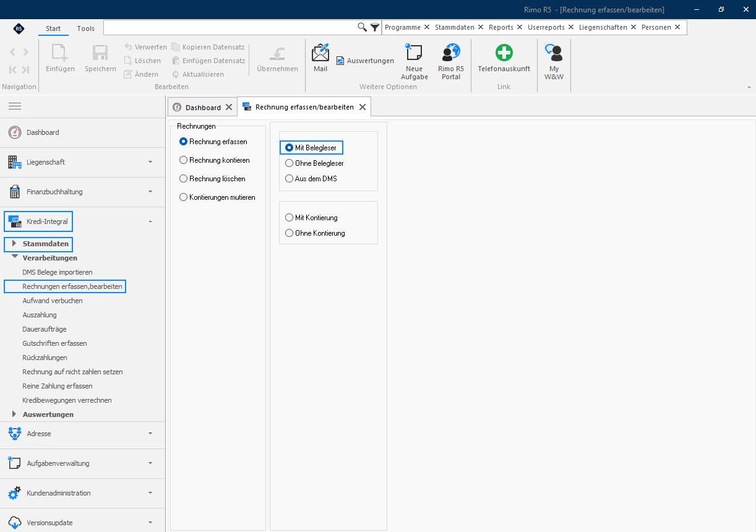The width and height of the screenshot is (756, 532).
Task: Select the Rechnung kontieren radio button
Action: tap(183, 160)
